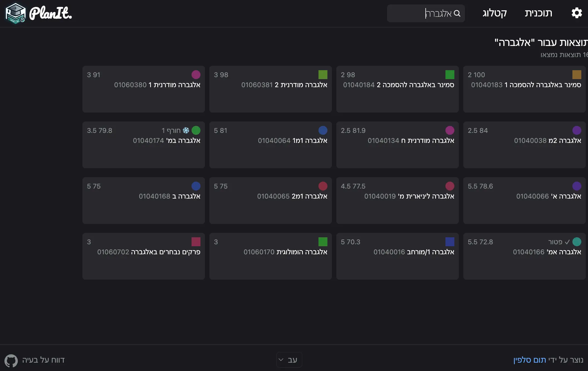Click the chevron beside עב in the footer

point(281,360)
